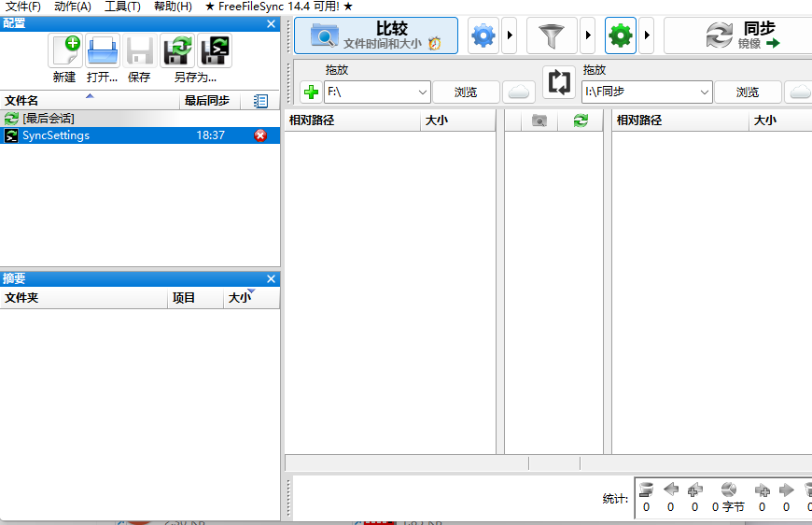Open comparison settings blue gear

[483, 35]
